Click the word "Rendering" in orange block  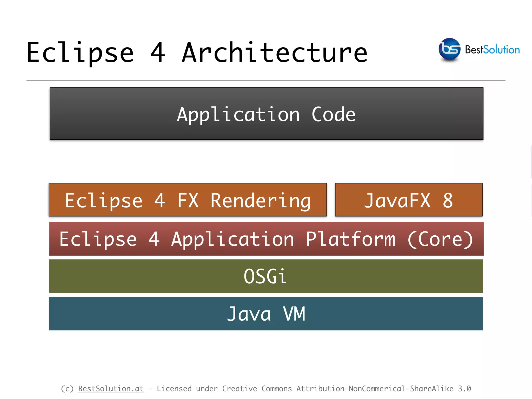pyautogui.click(x=261, y=201)
